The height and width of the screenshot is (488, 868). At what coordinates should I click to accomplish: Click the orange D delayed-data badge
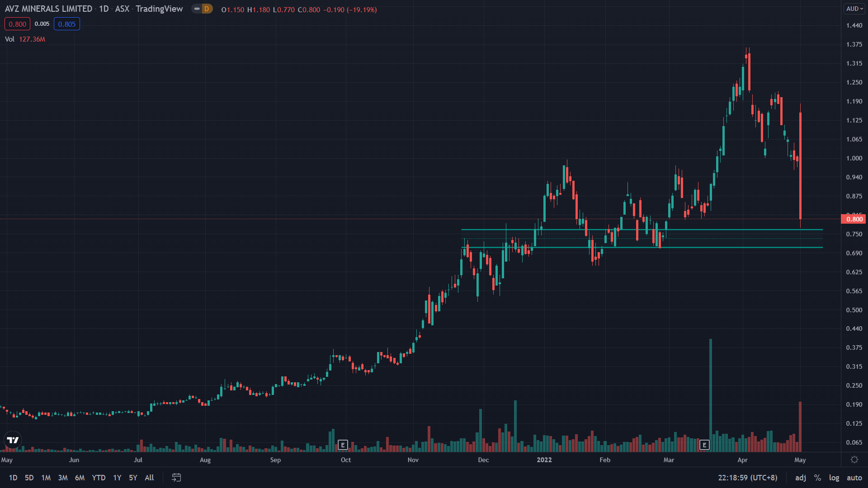(207, 9)
